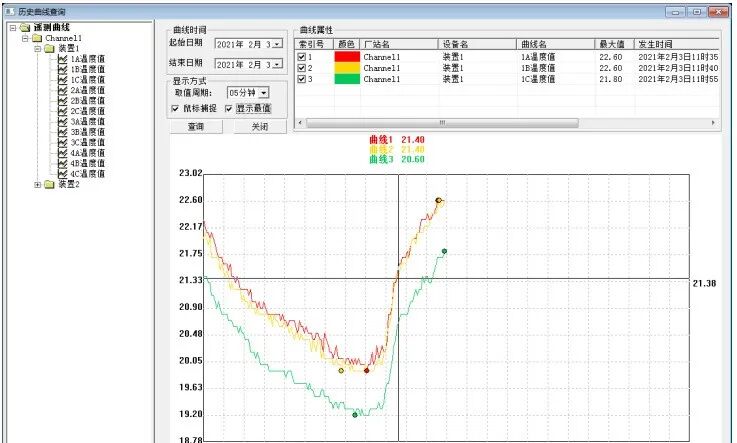Image resolution: width=737 pixels, height=443 pixels.
Task: Click the 索引号 column header
Action: tap(314, 44)
